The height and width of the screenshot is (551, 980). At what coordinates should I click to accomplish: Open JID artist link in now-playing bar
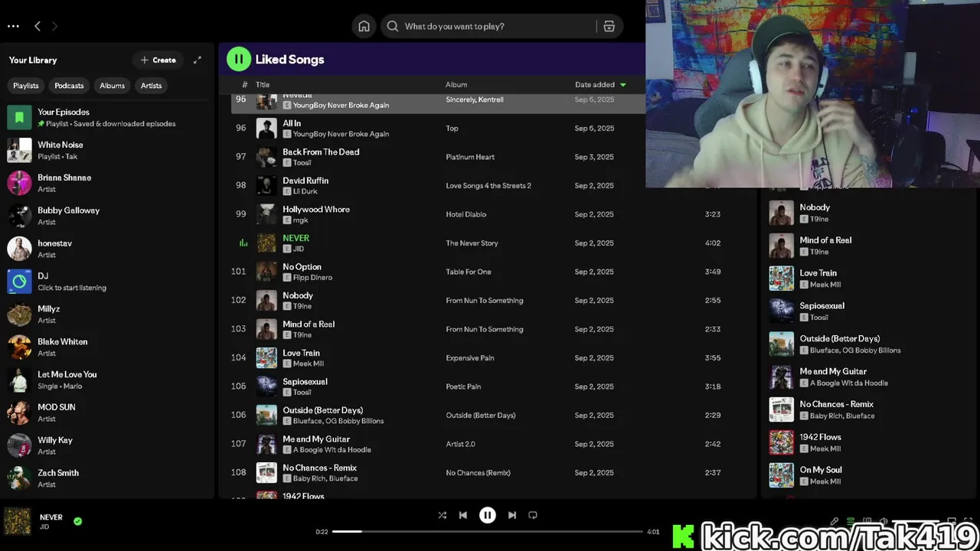[44, 527]
